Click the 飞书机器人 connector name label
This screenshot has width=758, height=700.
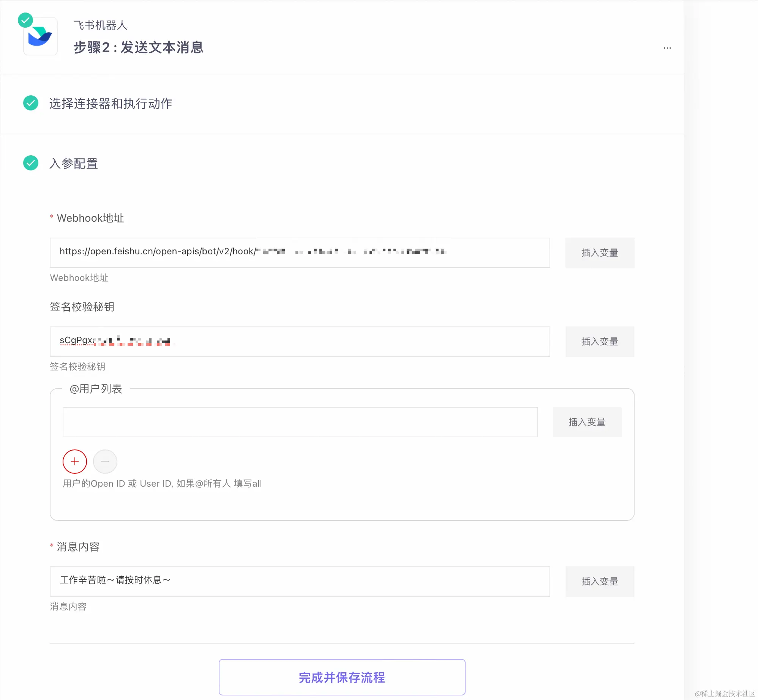[100, 25]
